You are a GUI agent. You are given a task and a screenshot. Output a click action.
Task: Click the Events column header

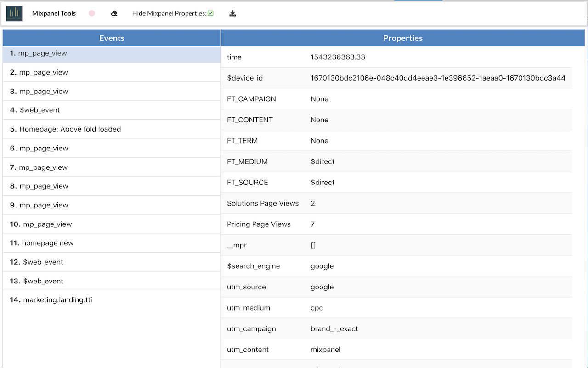point(112,38)
